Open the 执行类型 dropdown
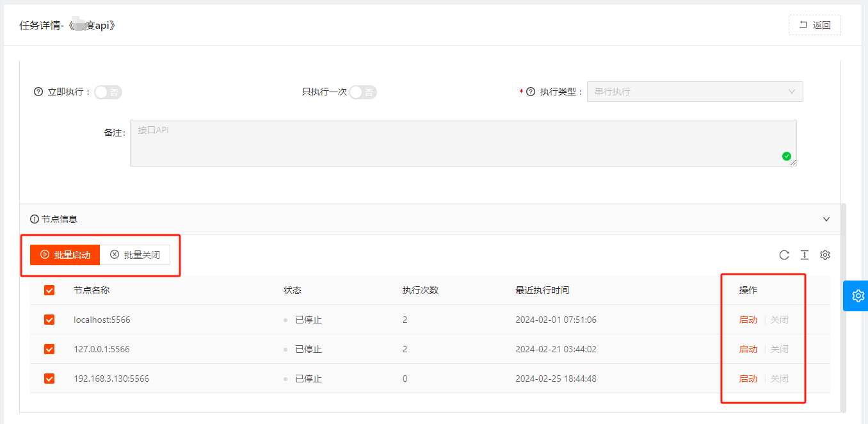The height and width of the screenshot is (424, 868). (x=695, y=92)
